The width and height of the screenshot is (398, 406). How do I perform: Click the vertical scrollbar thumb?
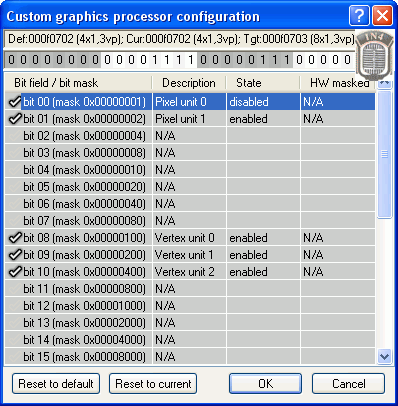384,154
